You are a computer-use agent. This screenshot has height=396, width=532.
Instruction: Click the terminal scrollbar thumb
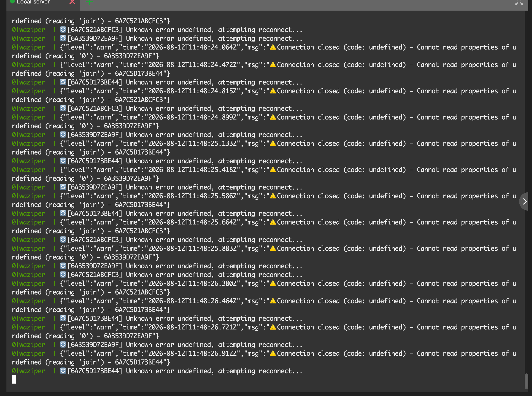pos(526,381)
